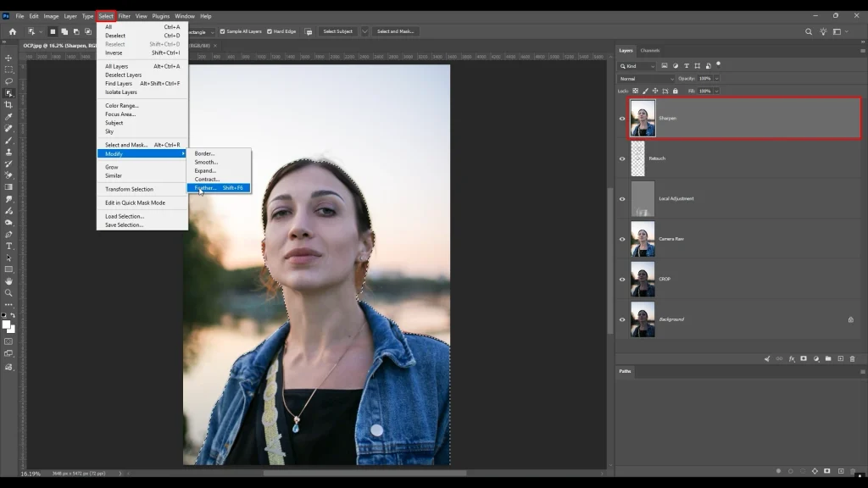
Task: Filter layers by type layers icon
Action: [687, 66]
